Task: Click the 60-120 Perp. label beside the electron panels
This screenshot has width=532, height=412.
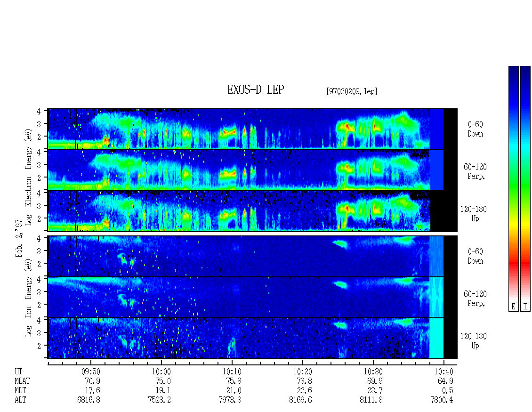Action: tap(475, 172)
